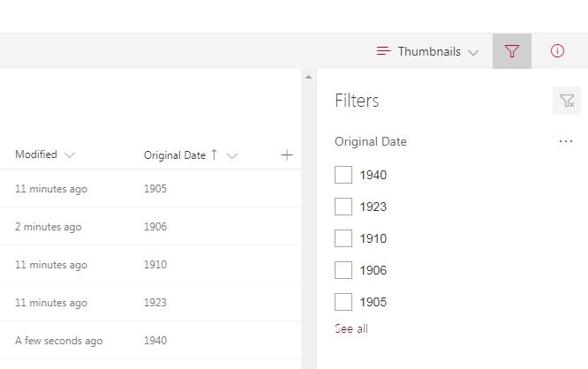Screen dimensions: 588x369
Task: Add a column with the plus icon
Action: (287, 154)
